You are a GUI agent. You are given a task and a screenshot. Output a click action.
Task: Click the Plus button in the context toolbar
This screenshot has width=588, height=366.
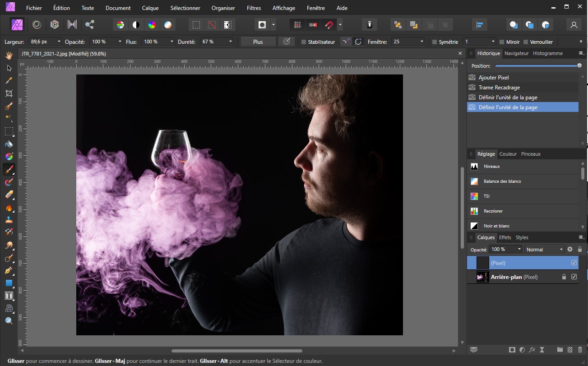[258, 42]
